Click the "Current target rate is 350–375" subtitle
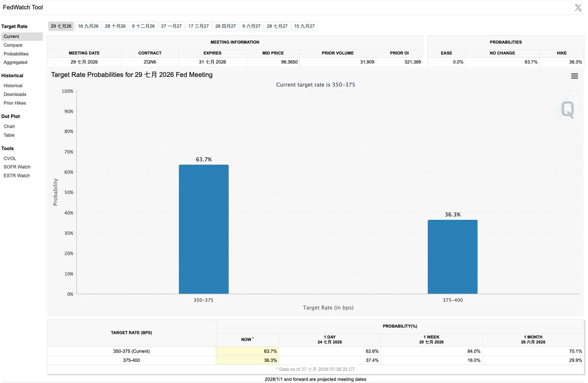 (x=315, y=85)
